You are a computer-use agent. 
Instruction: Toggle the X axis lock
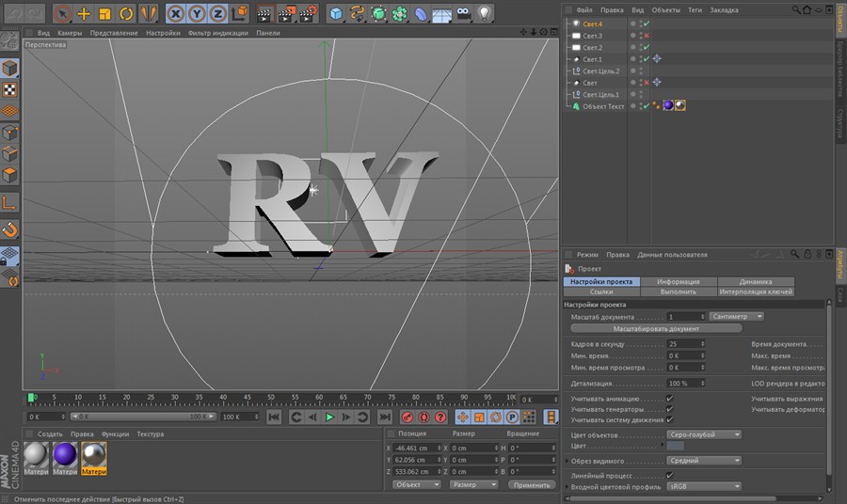click(176, 13)
